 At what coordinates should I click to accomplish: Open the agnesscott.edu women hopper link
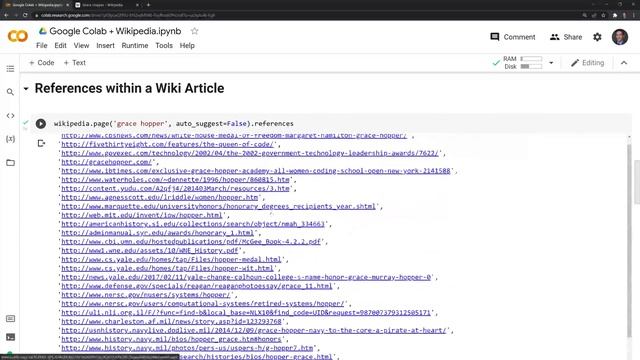(x=160, y=198)
